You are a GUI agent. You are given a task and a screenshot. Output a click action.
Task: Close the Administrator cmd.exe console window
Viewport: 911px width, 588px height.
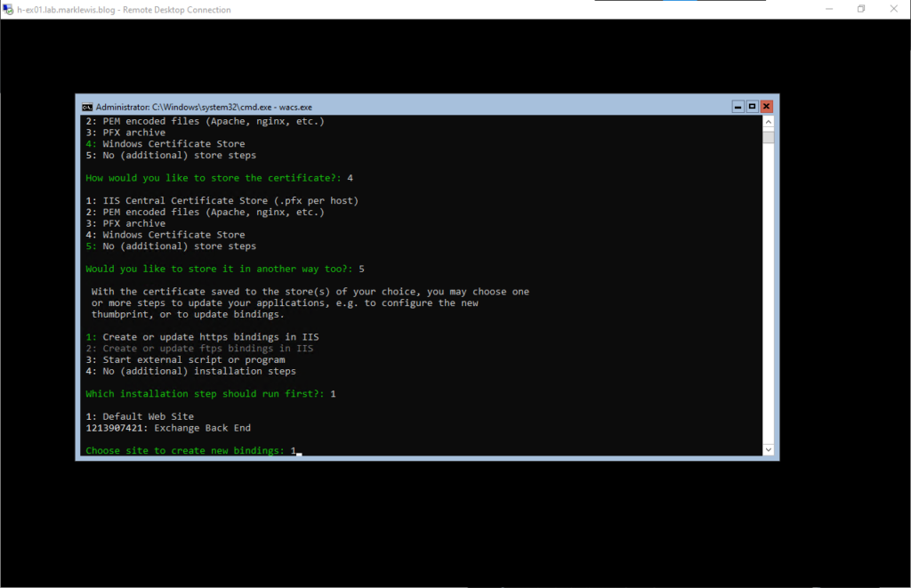pyautogui.click(x=766, y=107)
